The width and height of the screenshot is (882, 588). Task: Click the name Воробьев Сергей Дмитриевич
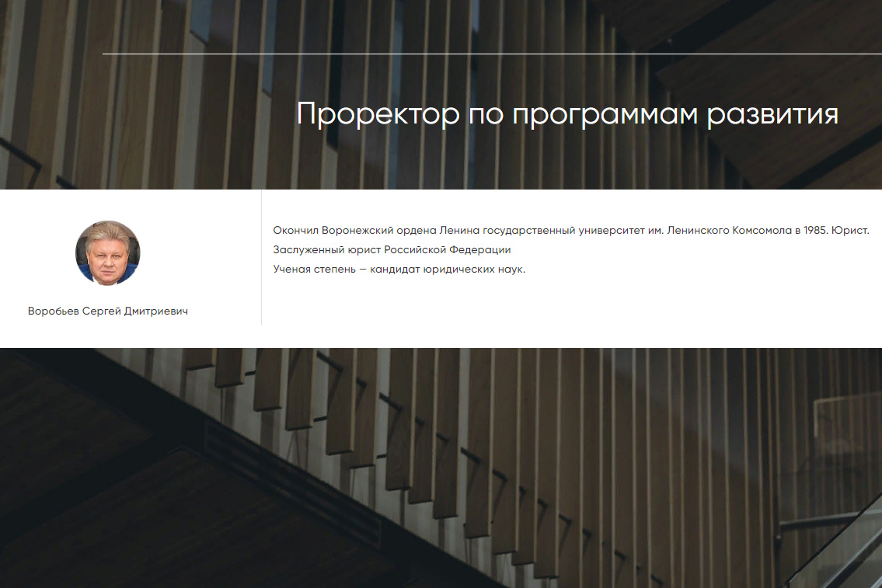tap(108, 311)
